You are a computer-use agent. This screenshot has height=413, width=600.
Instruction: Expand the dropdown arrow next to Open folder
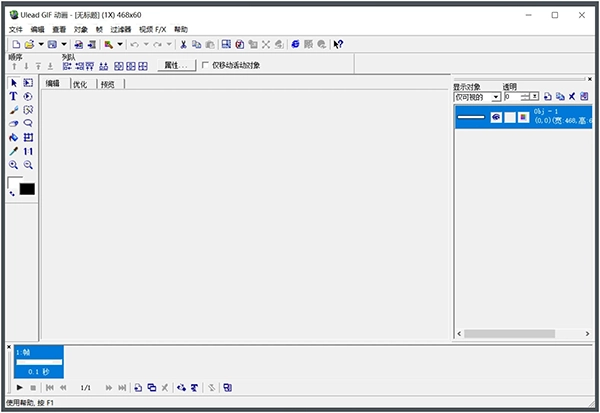pyautogui.click(x=40, y=45)
